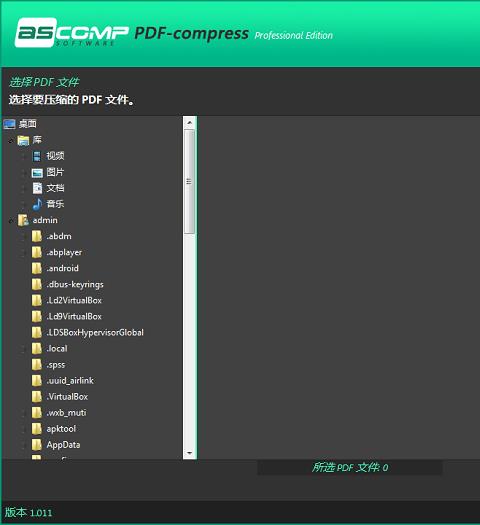Click the selected PDF files counter
Image resolution: width=480 pixels, height=525 pixels.
click(350, 468)
